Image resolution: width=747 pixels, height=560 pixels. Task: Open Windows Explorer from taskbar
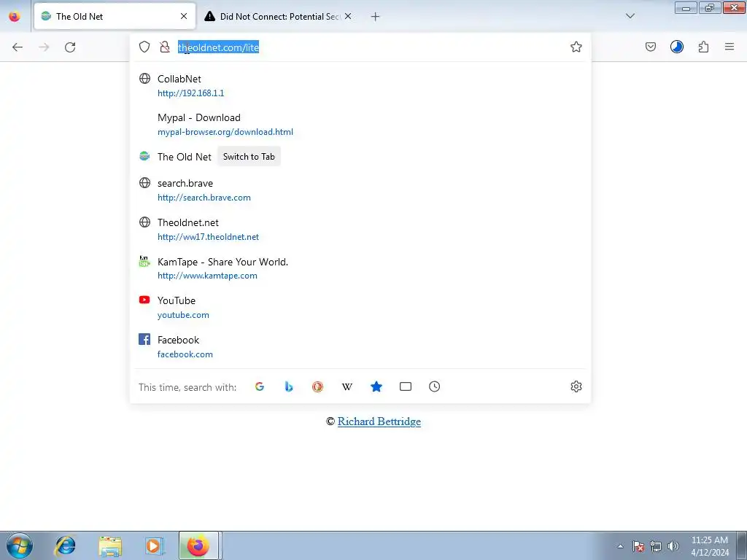[x=110, y=545]
